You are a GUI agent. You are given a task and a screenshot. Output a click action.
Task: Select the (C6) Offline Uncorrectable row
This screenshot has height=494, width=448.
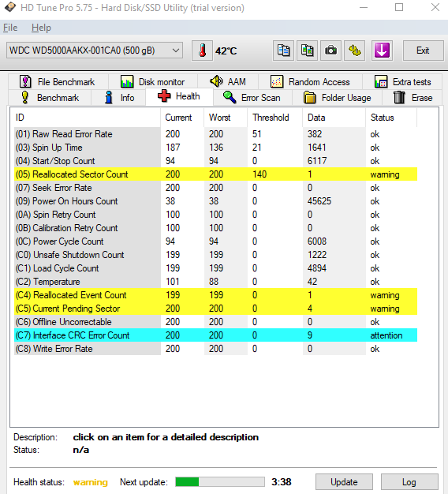[215, 322]
